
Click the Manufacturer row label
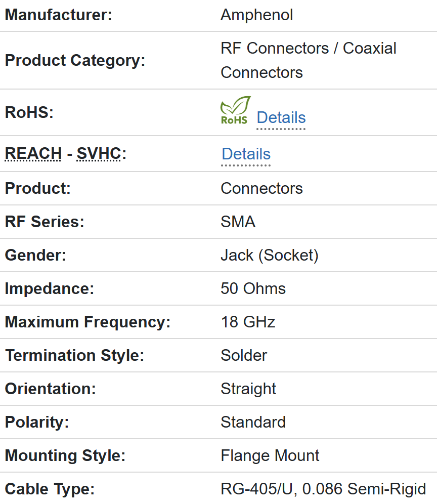[x=58, y=15]
